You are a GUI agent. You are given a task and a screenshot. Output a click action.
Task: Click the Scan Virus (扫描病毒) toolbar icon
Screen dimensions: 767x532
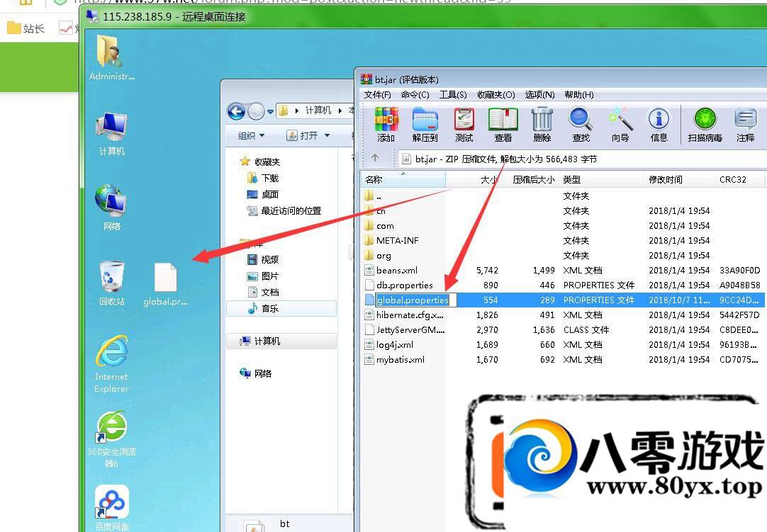pyautogui.click(x=705, y=125)
